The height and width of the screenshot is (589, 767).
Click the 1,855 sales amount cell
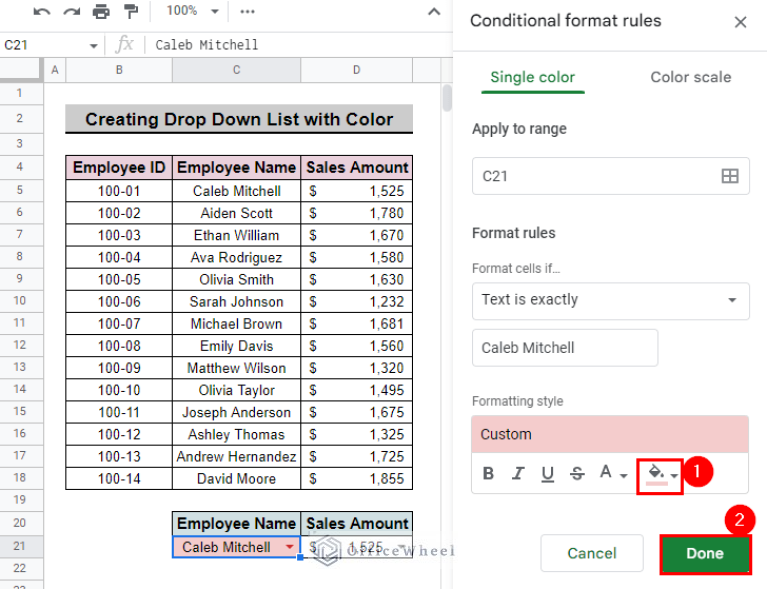(x=357, y=478)
